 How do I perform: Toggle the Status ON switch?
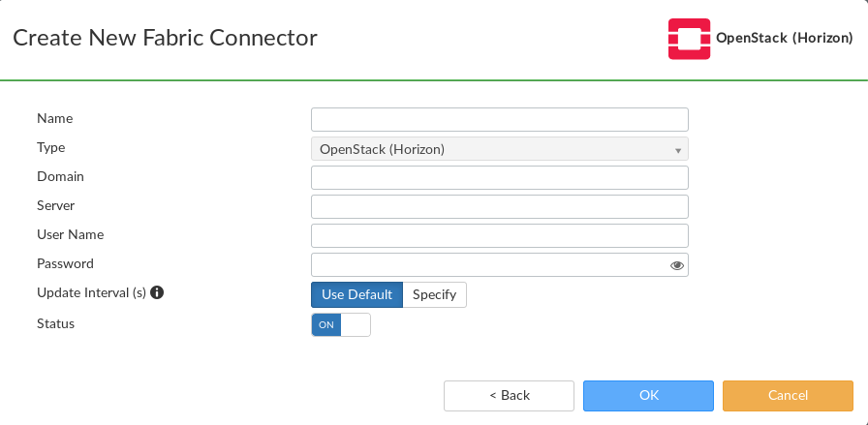pos(341,325)
